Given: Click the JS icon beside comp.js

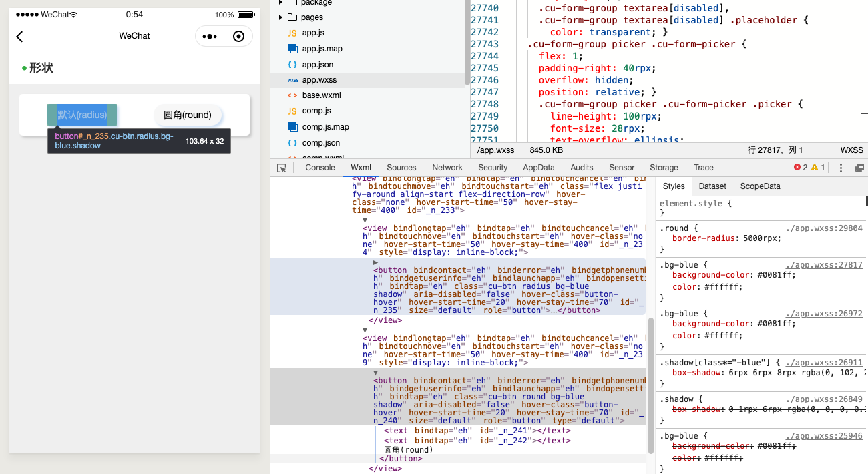Looking at the screenshot, I should pyautogui.click(x=292, y=111).
